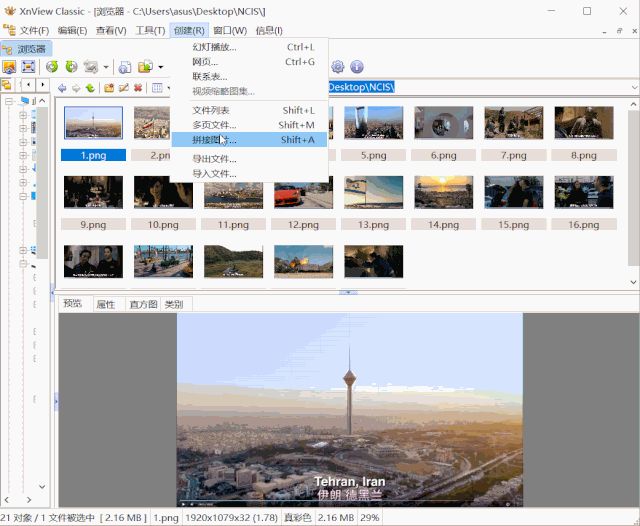Screen dimensions: 640x526
Task: Click 导出文件 in the menu
Action: 214,159
